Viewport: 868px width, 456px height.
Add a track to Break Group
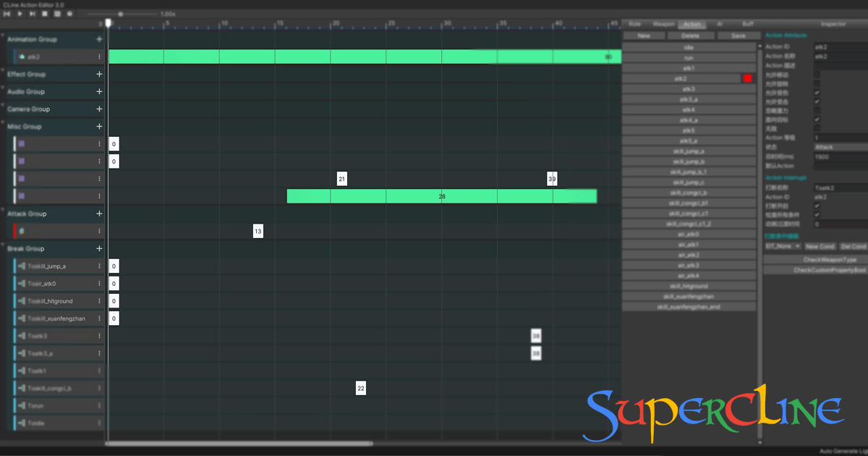[x=99, y=248]
